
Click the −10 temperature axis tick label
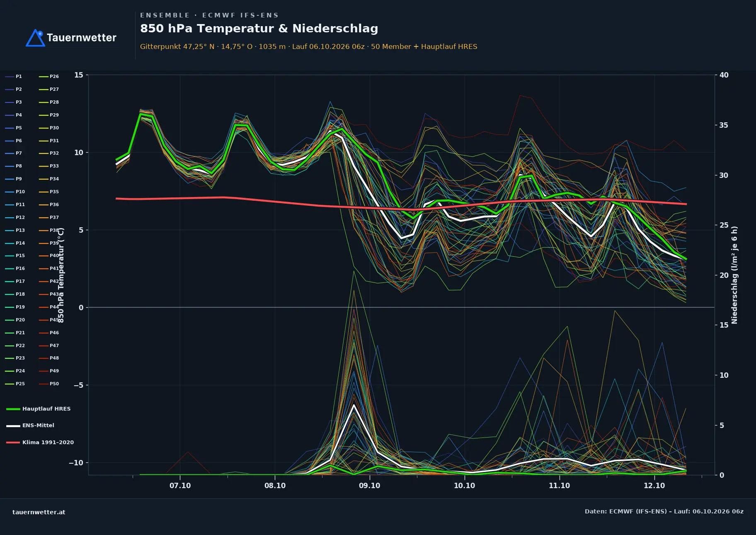(76, 463)
